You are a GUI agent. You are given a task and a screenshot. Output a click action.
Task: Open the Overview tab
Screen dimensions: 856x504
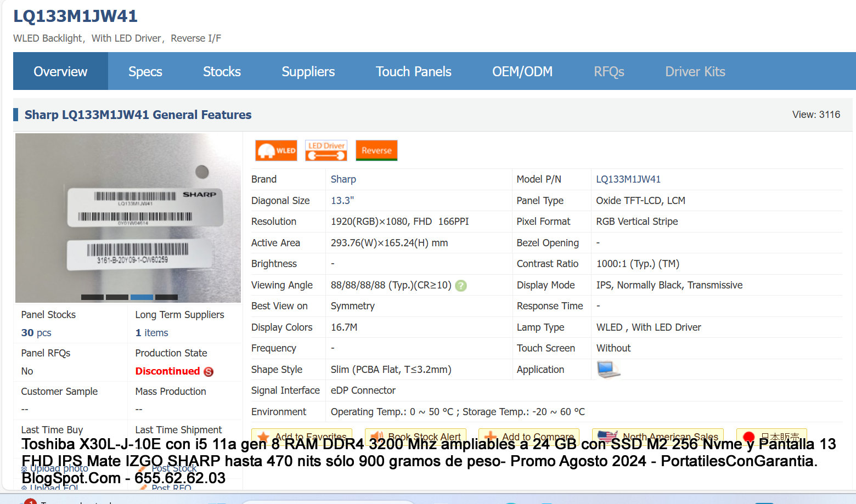pos(60,71)
